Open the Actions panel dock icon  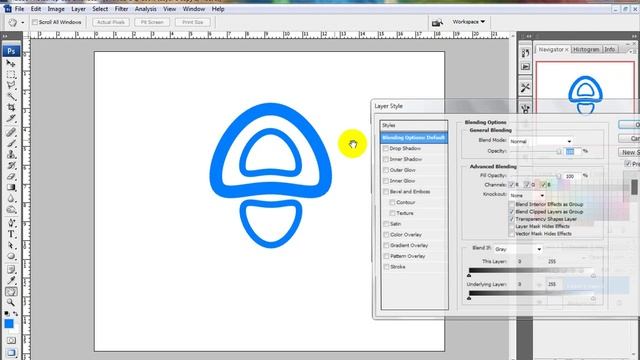pos(525,67)
